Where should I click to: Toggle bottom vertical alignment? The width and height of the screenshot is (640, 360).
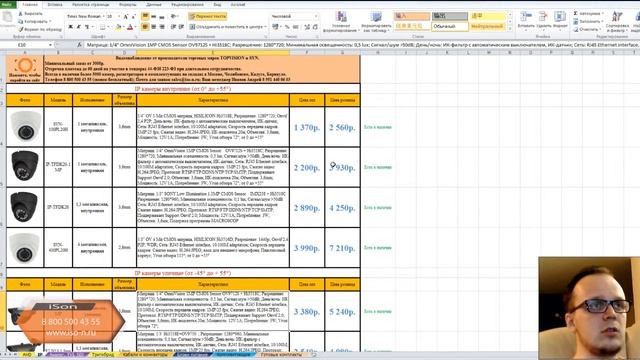(162, 16)
